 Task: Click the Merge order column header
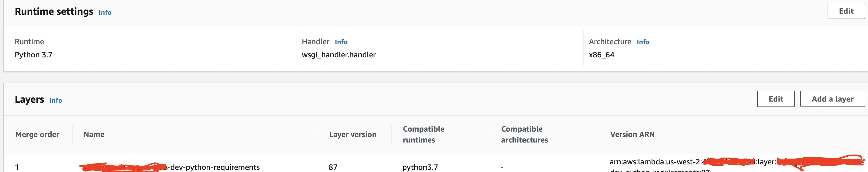[37, 135]
